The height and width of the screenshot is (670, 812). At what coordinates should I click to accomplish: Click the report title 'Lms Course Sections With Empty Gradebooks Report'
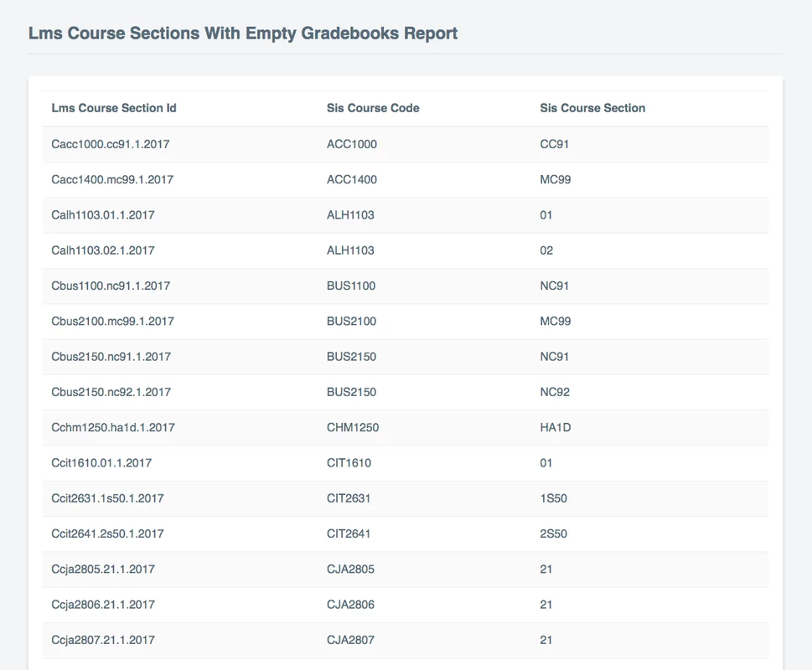tap(243, 33)
